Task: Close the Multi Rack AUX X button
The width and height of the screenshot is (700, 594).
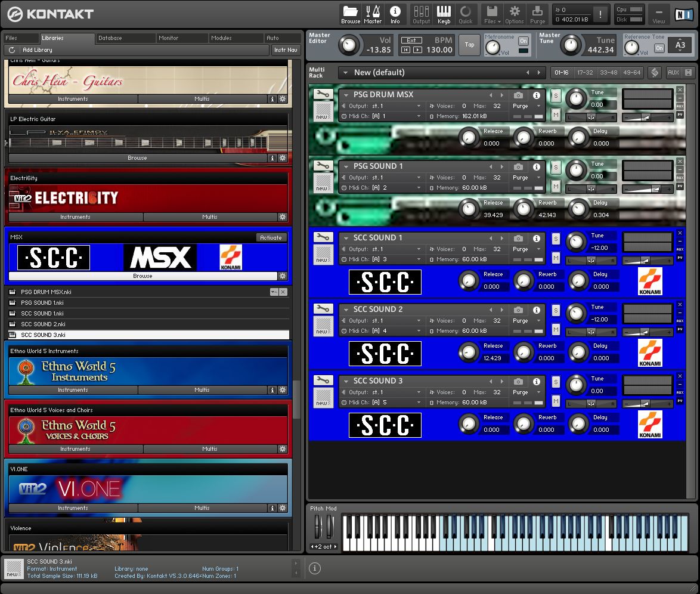Action: 689,72
